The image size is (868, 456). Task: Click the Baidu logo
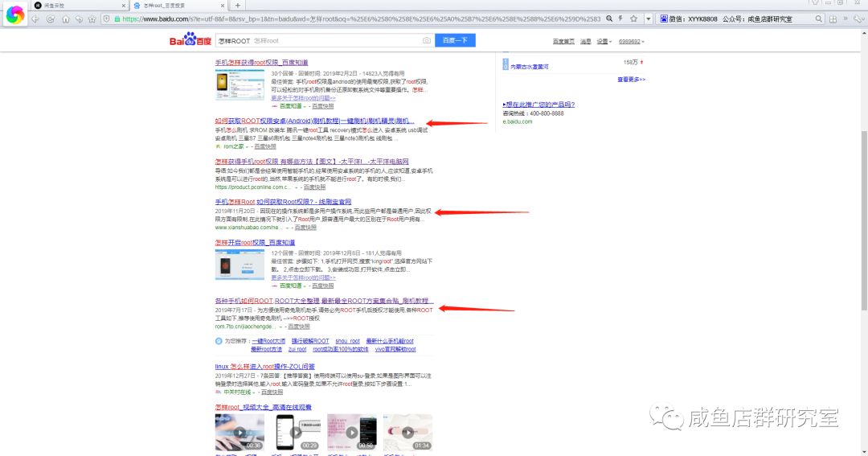(x=190, y=40)
